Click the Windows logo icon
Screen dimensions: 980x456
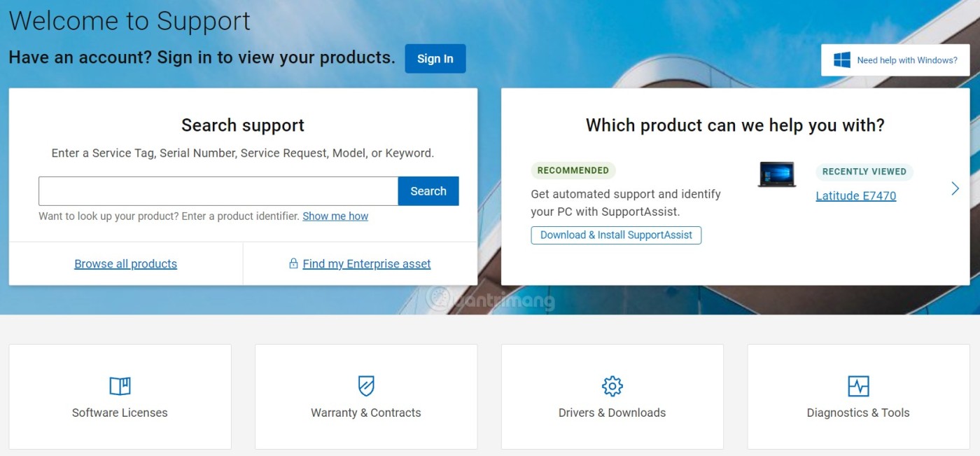tap(842, 60)
